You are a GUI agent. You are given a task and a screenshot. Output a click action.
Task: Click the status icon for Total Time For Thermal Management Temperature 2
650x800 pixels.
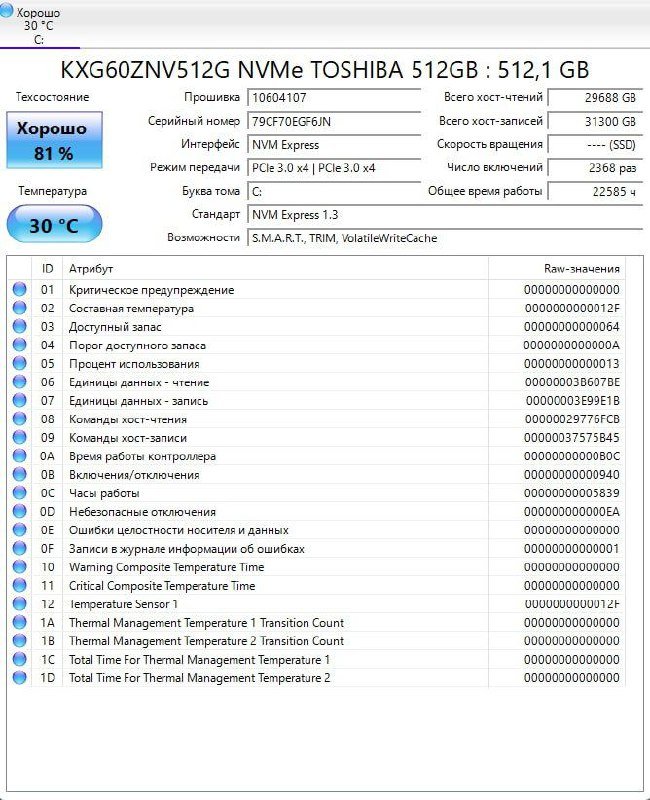[19, 678]
